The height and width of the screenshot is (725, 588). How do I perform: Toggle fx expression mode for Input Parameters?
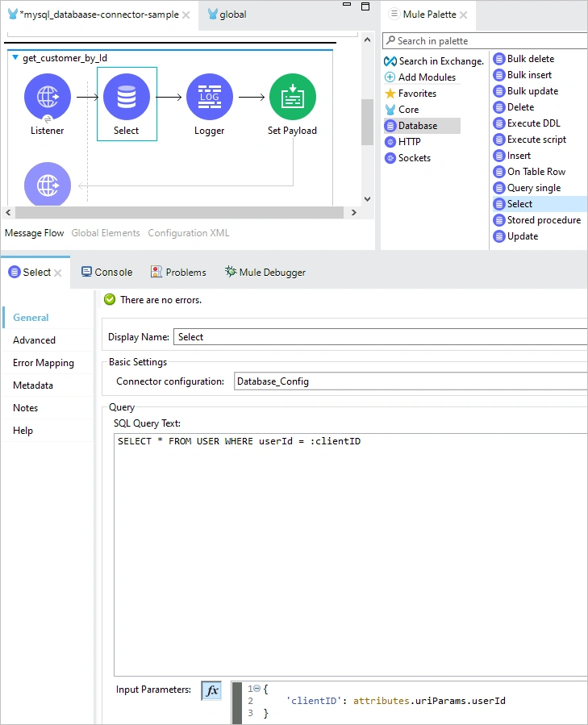(x=211, y=691)
